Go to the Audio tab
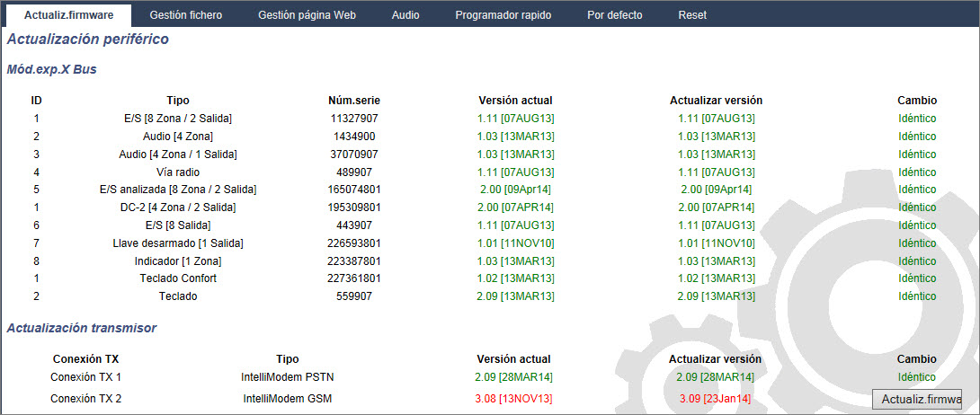This screenshot has height=415, width=980. 405,15
